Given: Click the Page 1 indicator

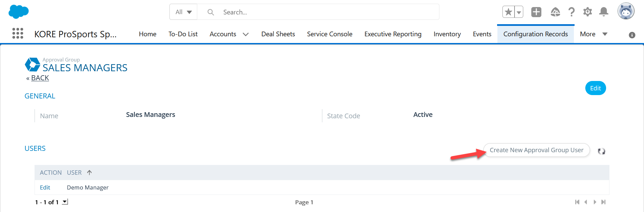Looking at the screenshot, I should (x=304, y=202).
